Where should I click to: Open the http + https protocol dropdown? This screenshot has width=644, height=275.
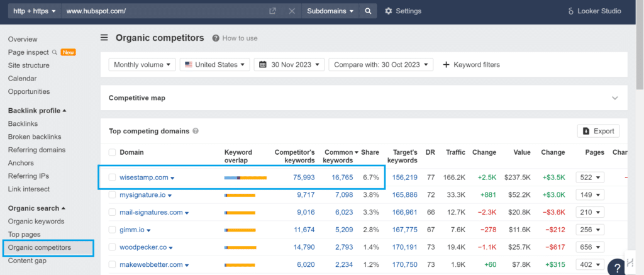pyautogui.click(x=35, y=11)
